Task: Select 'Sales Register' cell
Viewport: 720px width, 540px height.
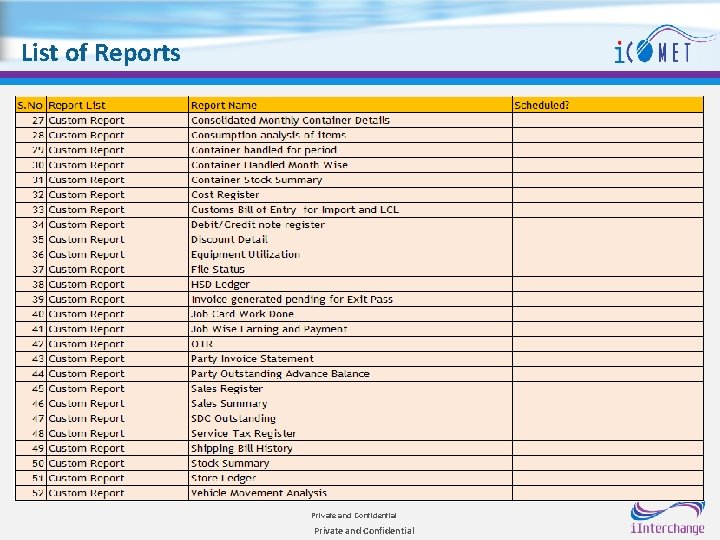Action: click(x=350, y=389)
